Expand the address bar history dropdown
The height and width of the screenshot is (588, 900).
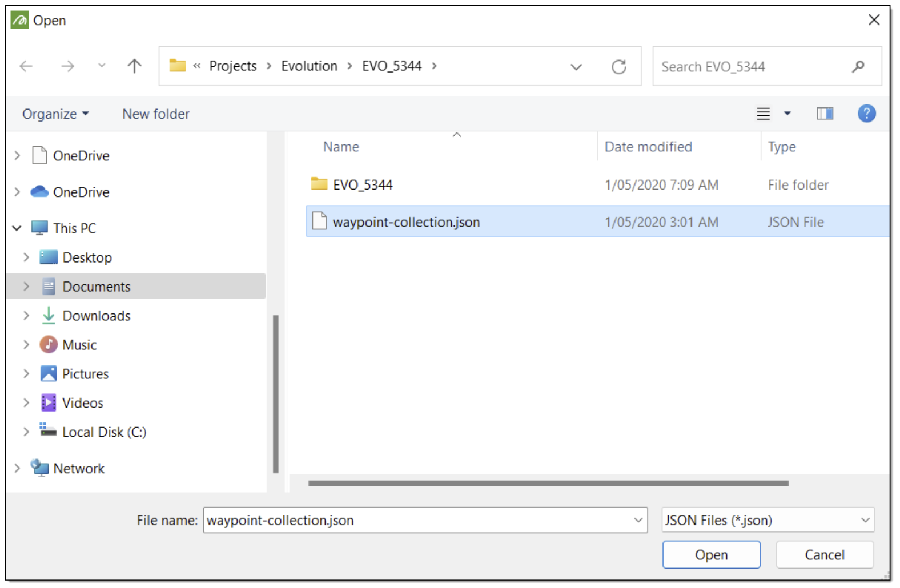[x=576, y=67]
